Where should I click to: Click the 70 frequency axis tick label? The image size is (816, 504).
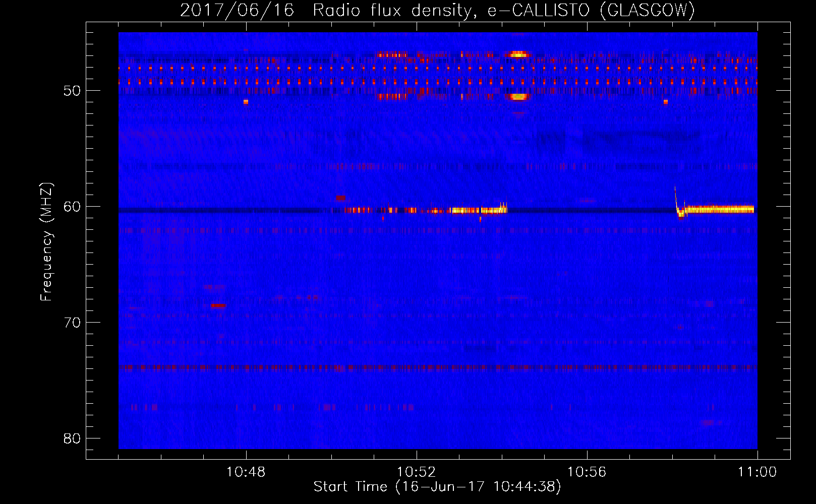click(x=72, y=323)
